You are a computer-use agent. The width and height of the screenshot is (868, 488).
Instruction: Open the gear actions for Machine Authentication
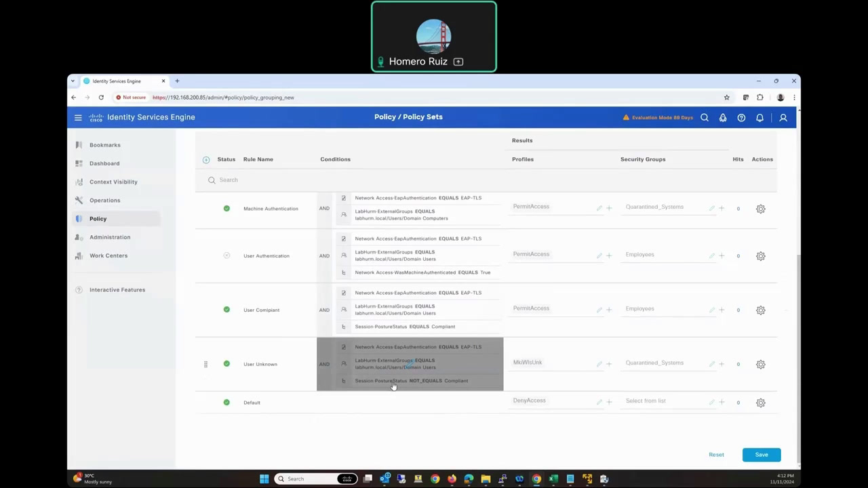[x=761, y=209]
